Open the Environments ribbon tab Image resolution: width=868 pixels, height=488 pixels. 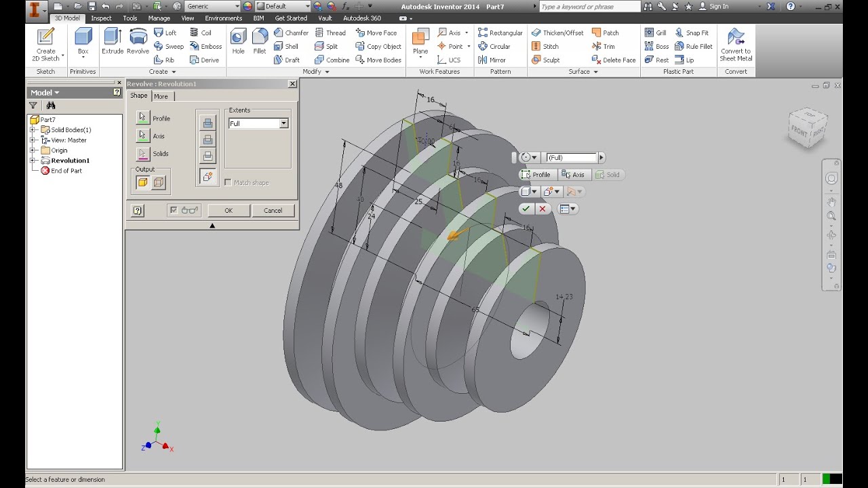tap(223, 18)
